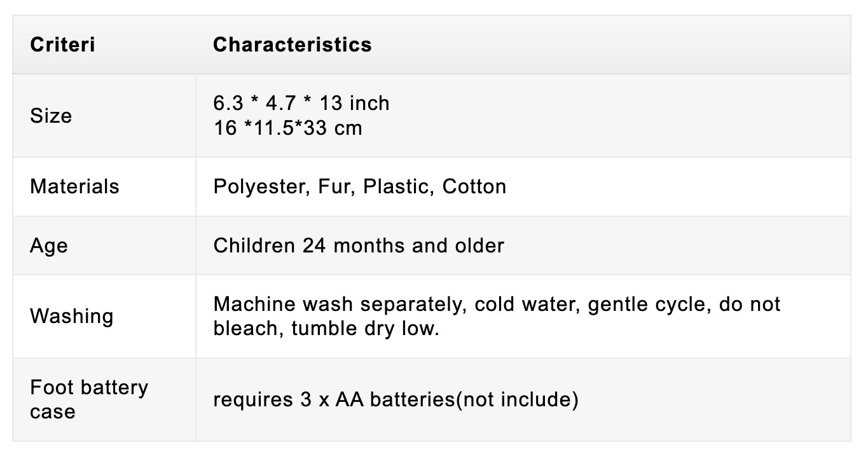Click the "Criteri" column header

[62, 45]
